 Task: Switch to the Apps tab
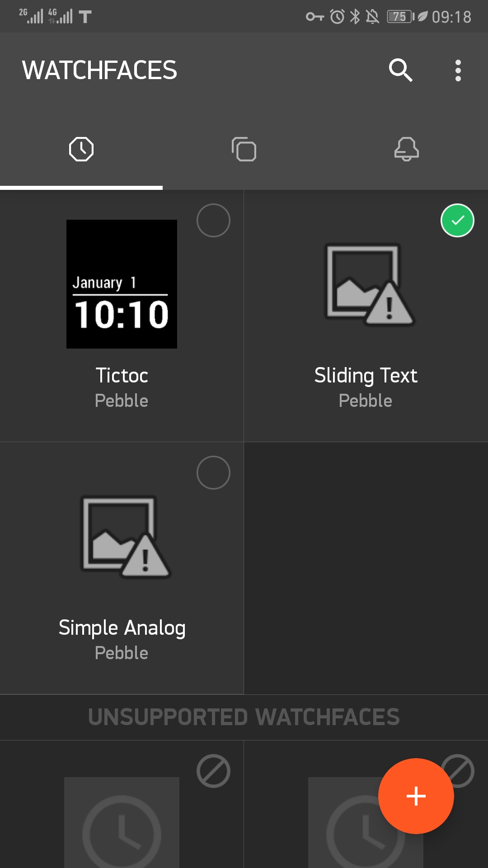coord(244,149)
